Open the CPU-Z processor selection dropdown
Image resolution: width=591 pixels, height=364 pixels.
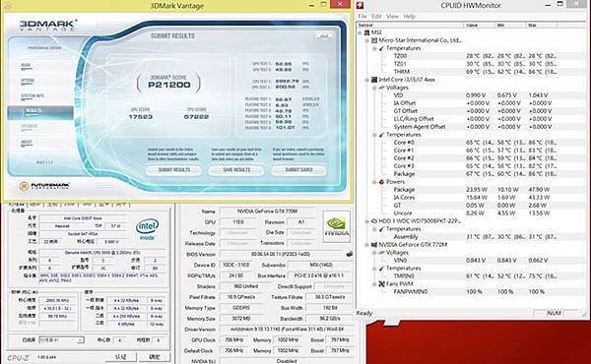pyautogui.click(x=61, y=340)
